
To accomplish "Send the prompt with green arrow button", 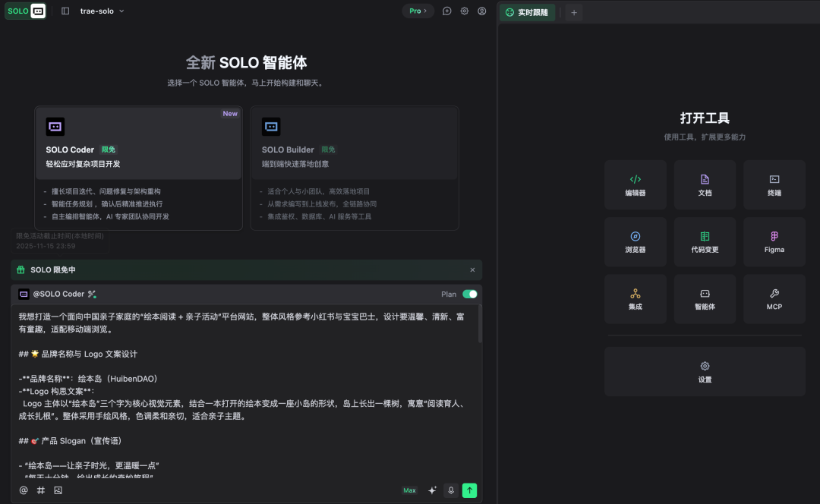I will click(x=470, y=490).
